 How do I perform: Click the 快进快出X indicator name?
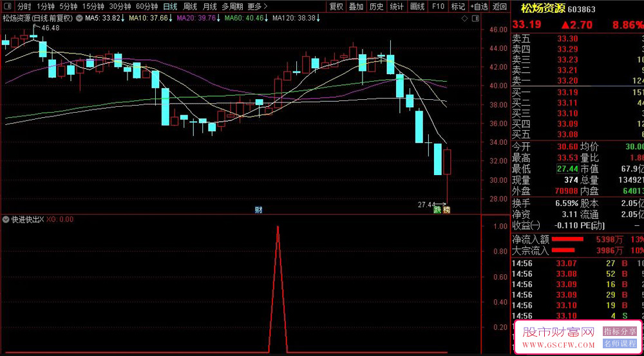pos(28,220)
